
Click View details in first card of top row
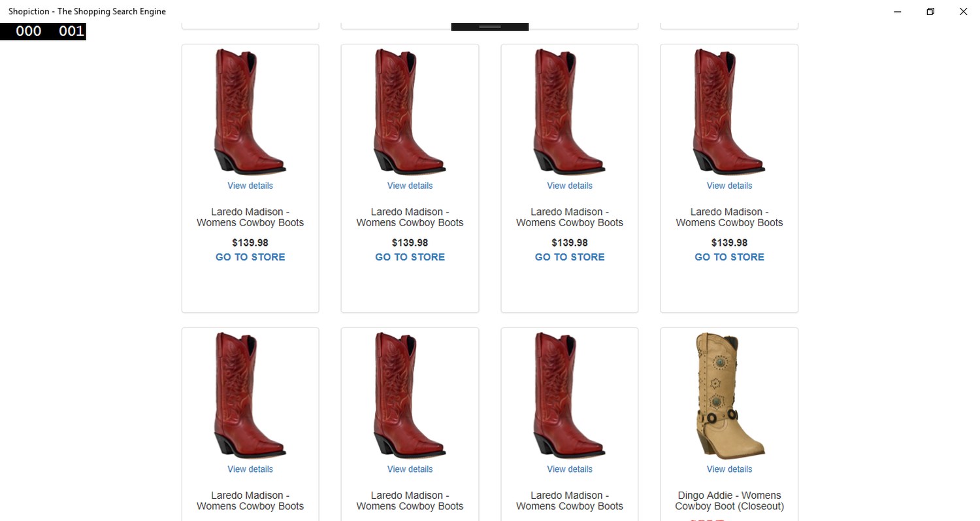(x=250, y=186)
